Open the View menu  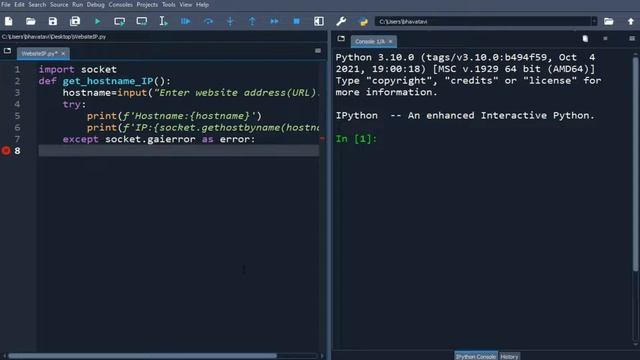click(x=186, y=4)
